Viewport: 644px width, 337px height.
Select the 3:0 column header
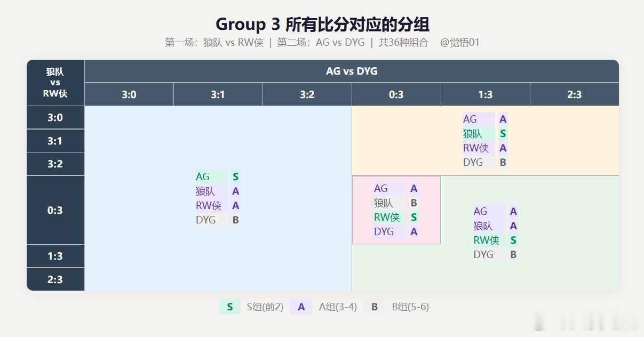tap(129, 94)
